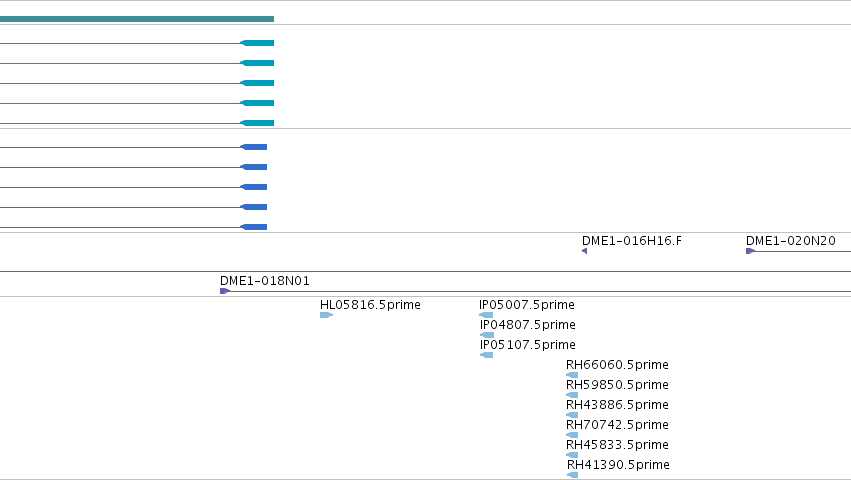Click the small purple arrow under DME1-016H16.F
This screenshot has height=480, width=851.
585,251
